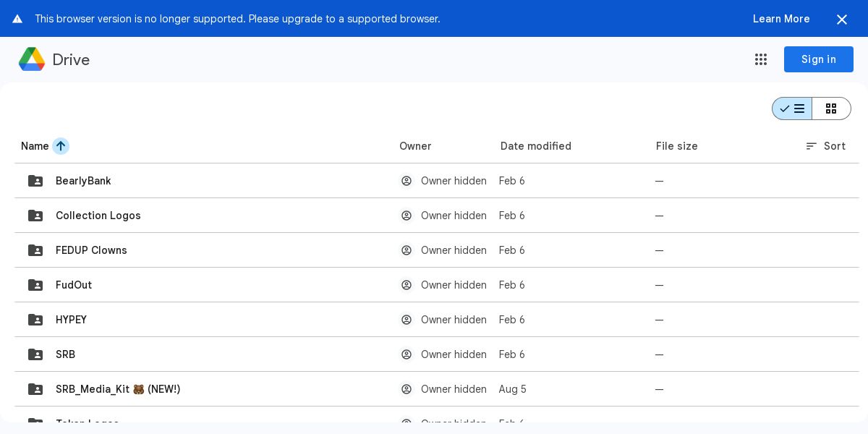This screenshot has width=868, height=434.
Task: Click the File size column header
Action: point(677,146)
